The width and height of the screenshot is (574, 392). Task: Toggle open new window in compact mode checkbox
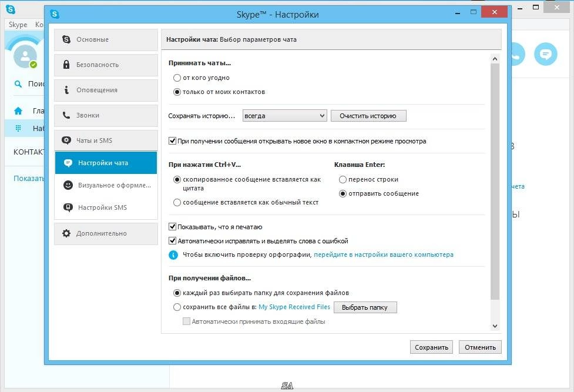172,140
